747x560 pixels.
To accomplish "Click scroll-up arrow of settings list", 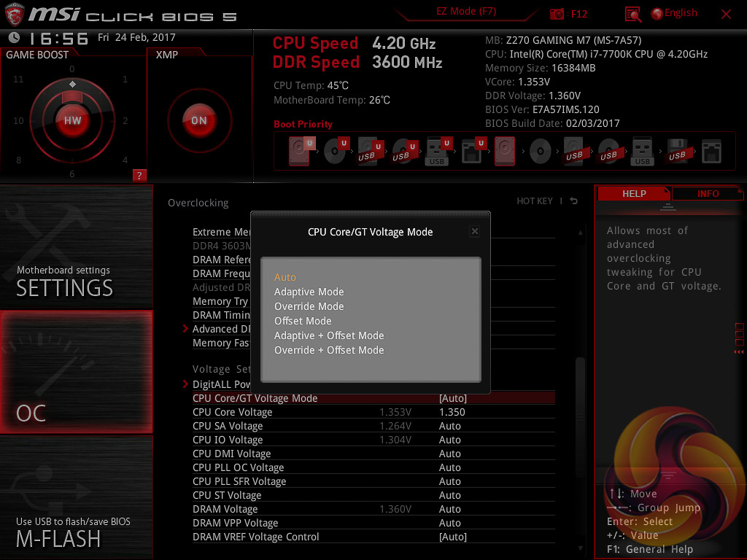I will 580,233.
